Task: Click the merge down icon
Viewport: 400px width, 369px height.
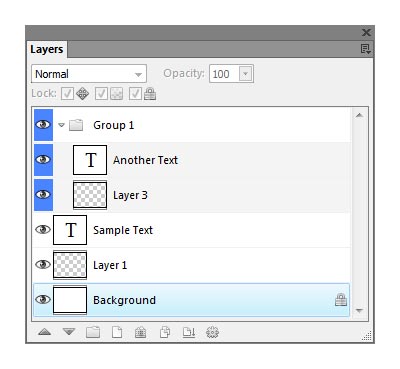Action: coord(189,332)
